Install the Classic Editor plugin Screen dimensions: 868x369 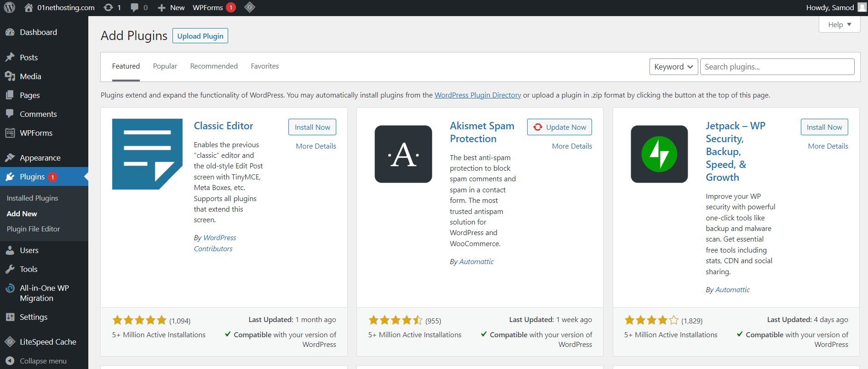pyautogui.click(x=312, y=127)
